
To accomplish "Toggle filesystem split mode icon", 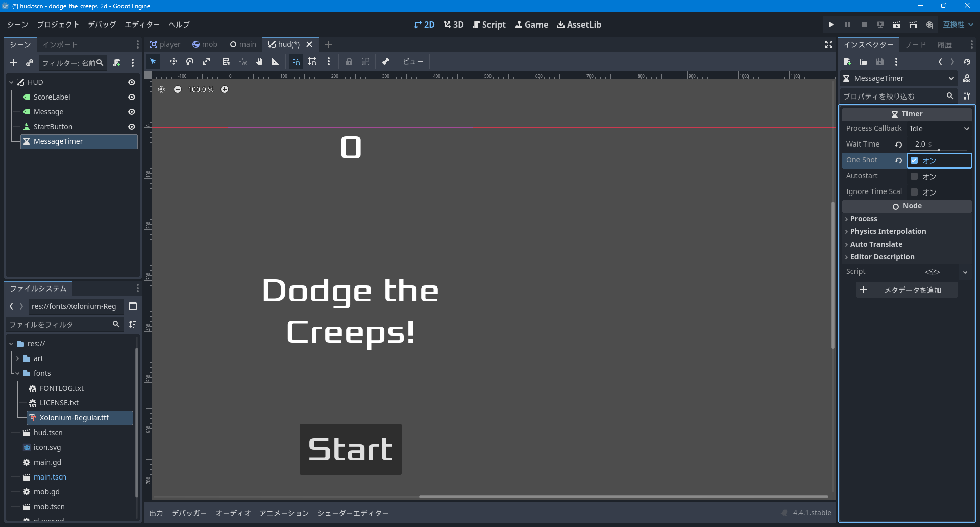I will click(133, 306).
